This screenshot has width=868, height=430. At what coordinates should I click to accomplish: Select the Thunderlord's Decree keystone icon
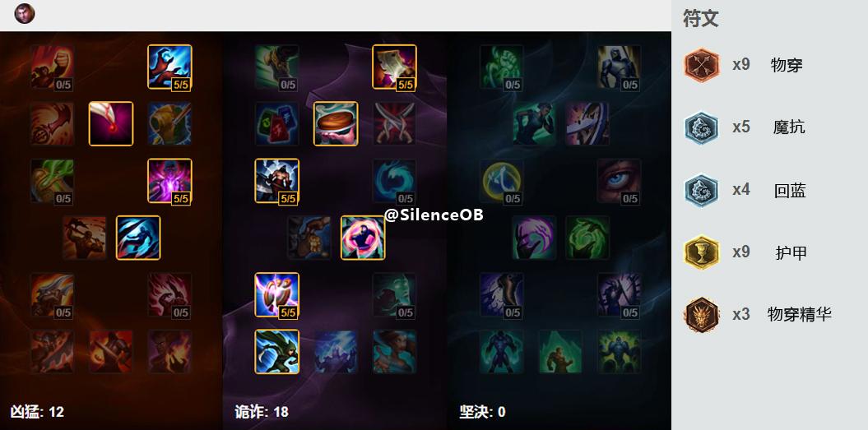(336, 352)
